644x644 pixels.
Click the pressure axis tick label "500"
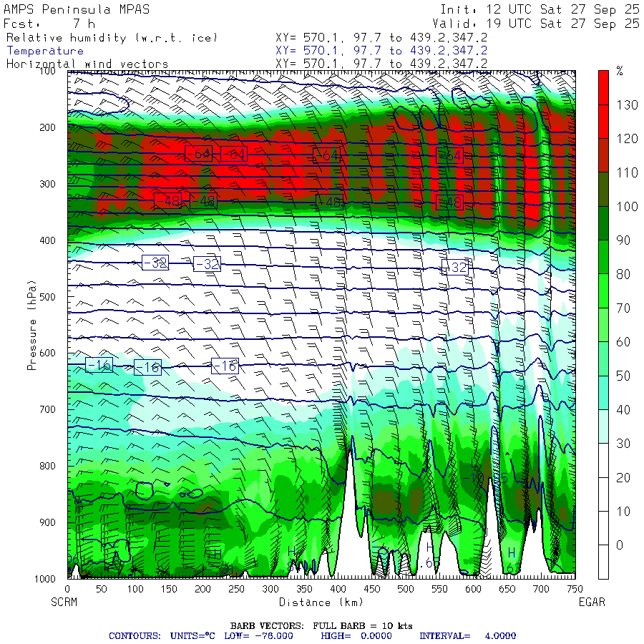47,296
